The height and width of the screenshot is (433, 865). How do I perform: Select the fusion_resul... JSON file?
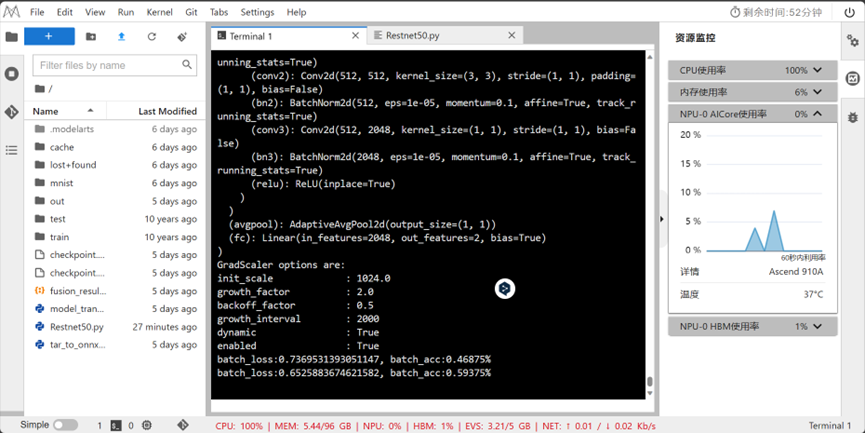(115, 291)
